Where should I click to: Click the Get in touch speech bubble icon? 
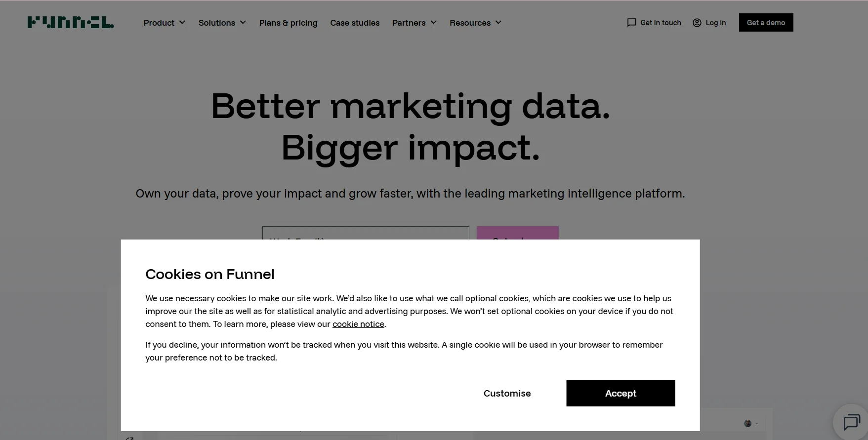pyautogui.click(x=631, y=22)
